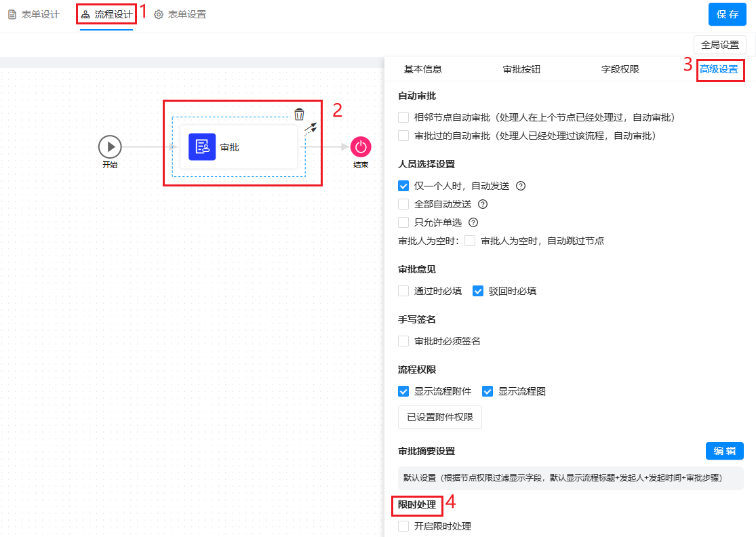Click the Start (开始) play circle icon

pos(109,146)
